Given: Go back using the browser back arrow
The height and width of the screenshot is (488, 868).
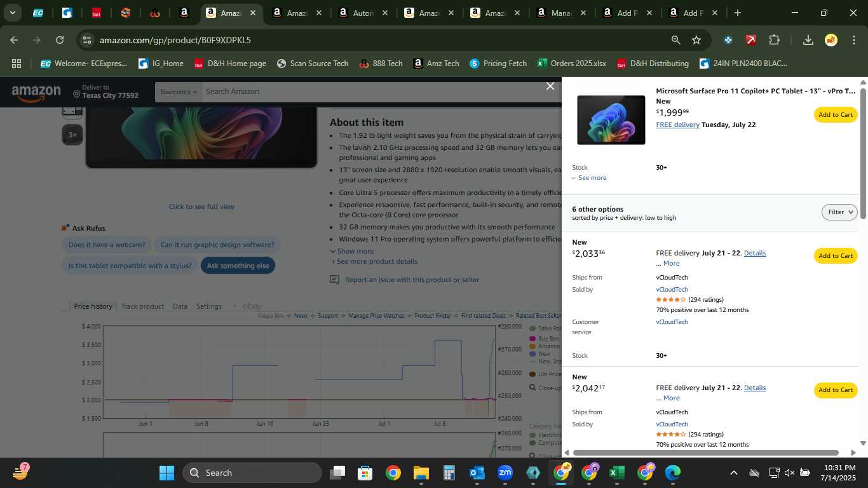Looking at the screenshot, I should [14, 40].
